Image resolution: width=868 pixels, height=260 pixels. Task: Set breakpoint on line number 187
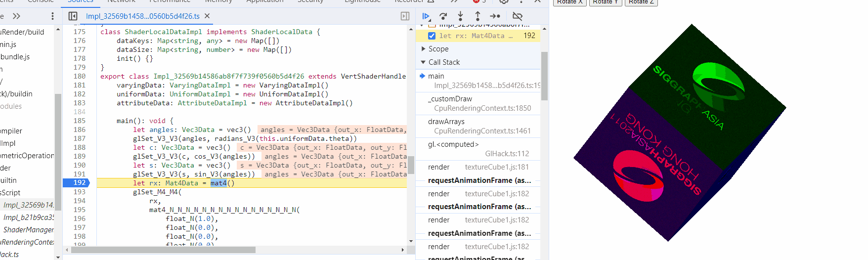click(x=79, y=138)
